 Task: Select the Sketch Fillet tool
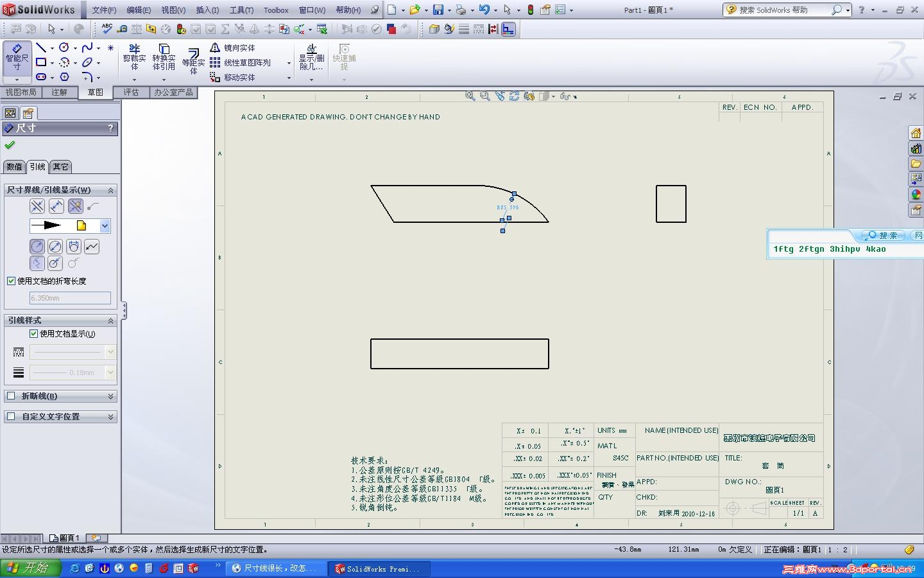pos(87,77)
